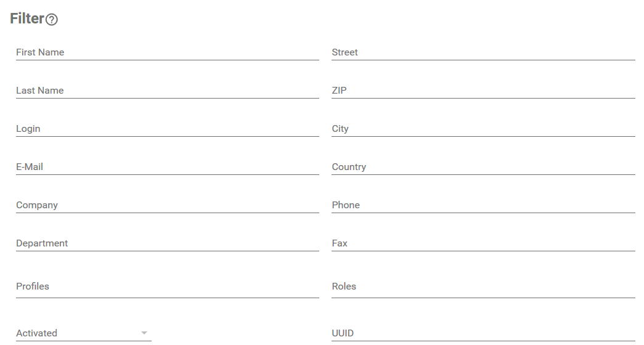The width and height of the screenshot is (644, 345).
Task: Click the Roles field label
Action: click(344, 286)
